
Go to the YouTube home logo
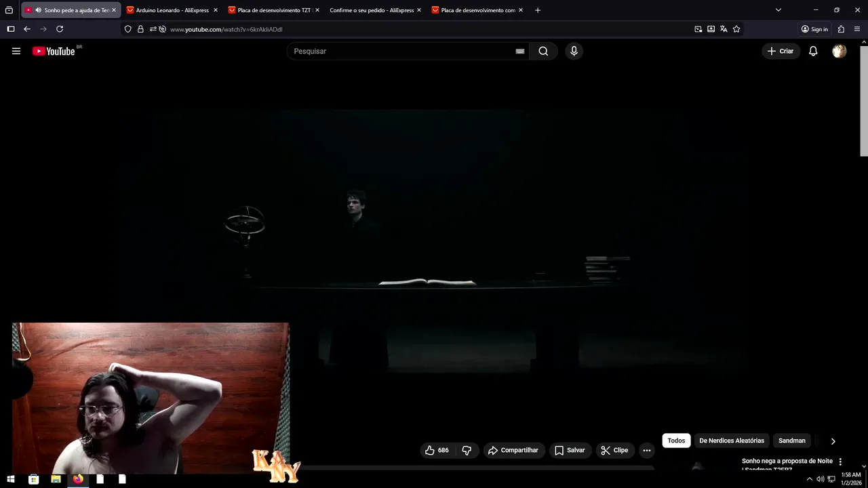(x=54, y=51)
